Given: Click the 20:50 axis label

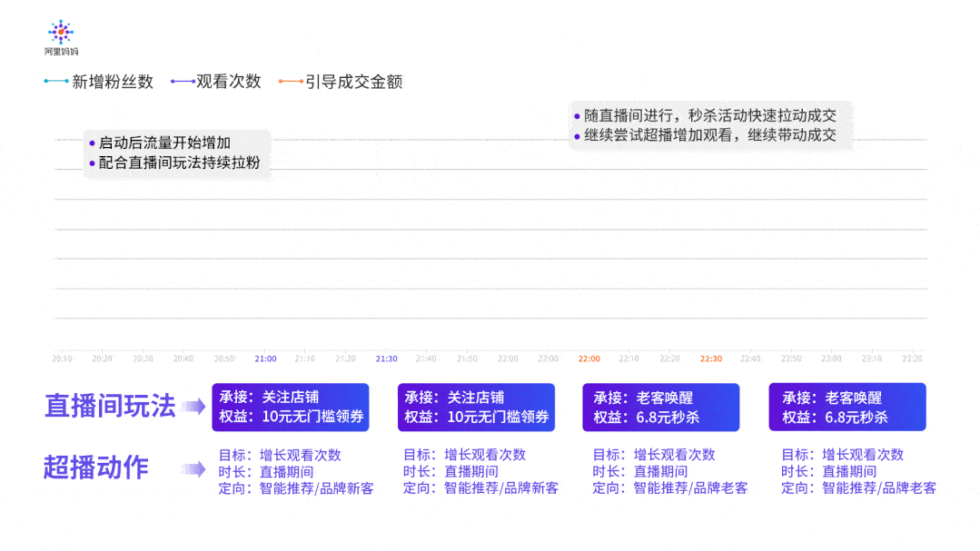Looking at the screenshot, I should coord(223,359).
